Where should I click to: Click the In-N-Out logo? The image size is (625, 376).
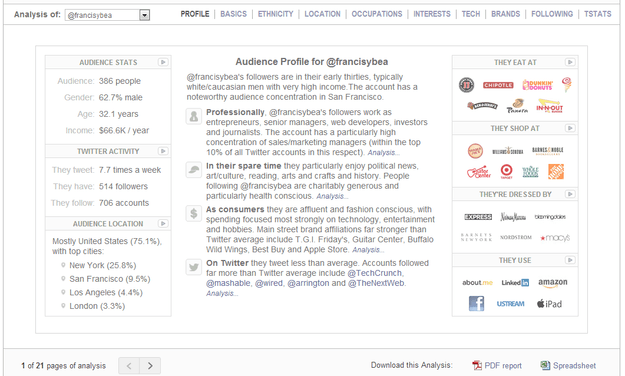point(549,106)
